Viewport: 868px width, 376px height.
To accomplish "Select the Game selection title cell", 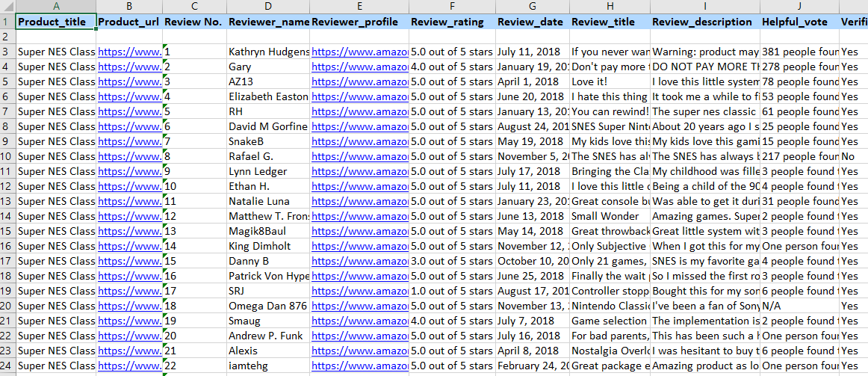I will click(x=610, y=321).
